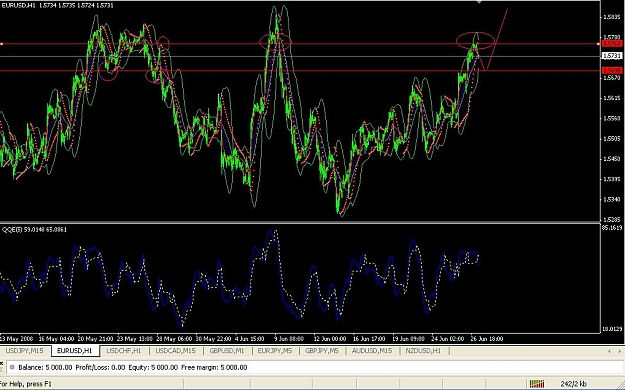Image resolution: width=625 pixels, height=390 pixels.
Task: Open the GBPUSD,M1 chart tab
Action: click(227, 351)
